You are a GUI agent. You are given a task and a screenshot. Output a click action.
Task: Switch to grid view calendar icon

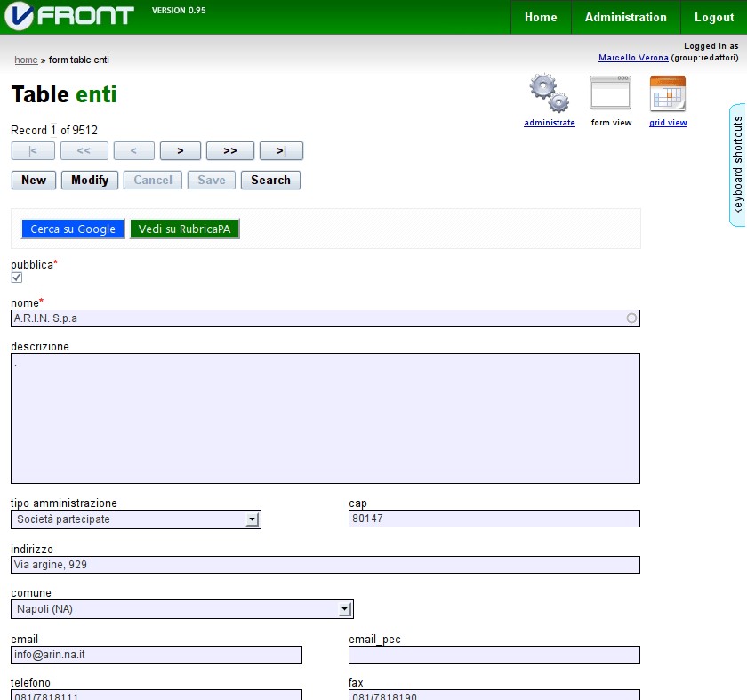(x=667, y=93)
